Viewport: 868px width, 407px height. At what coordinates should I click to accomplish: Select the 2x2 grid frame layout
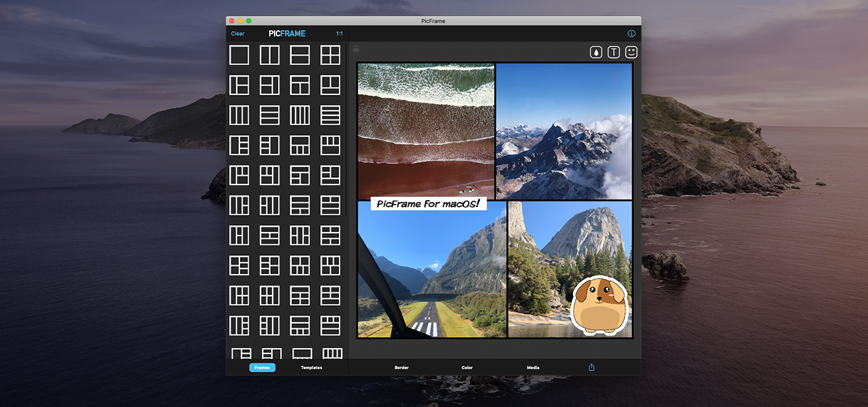(x=330, y=55)
